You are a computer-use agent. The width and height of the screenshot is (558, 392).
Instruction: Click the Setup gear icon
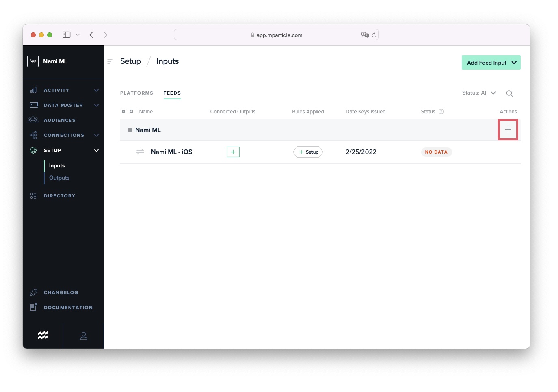tap(33, 150)
